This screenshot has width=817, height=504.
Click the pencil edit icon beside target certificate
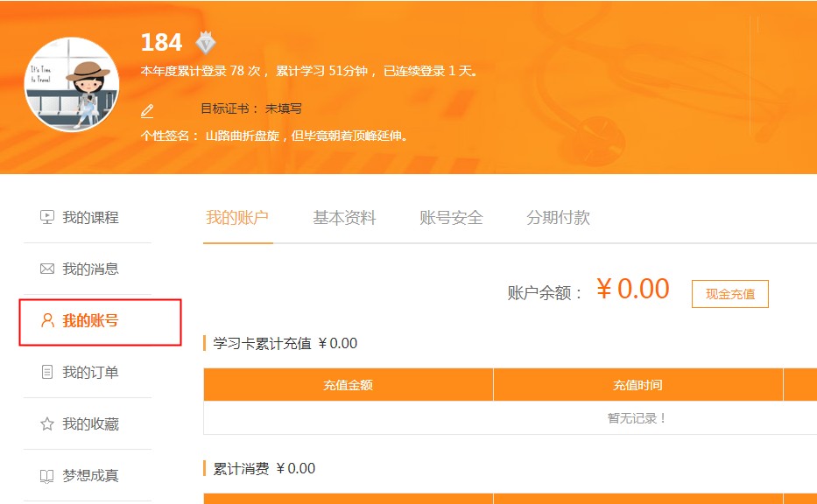147,110
